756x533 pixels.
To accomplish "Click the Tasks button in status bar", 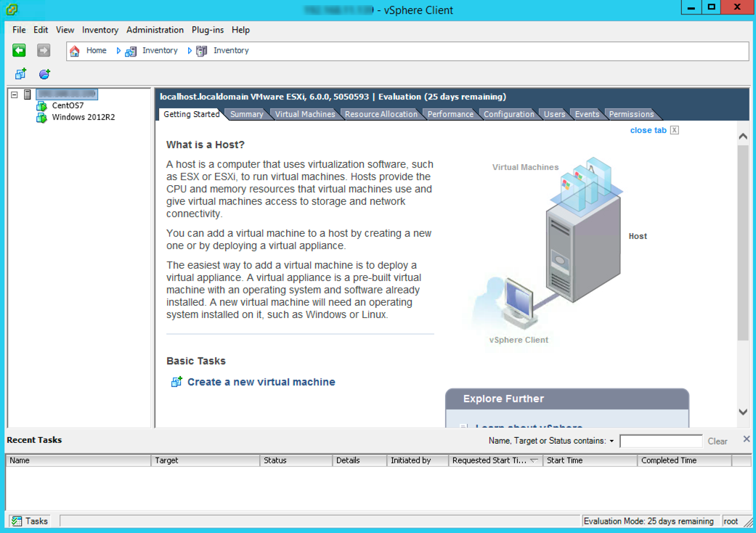I will (30, 521).
